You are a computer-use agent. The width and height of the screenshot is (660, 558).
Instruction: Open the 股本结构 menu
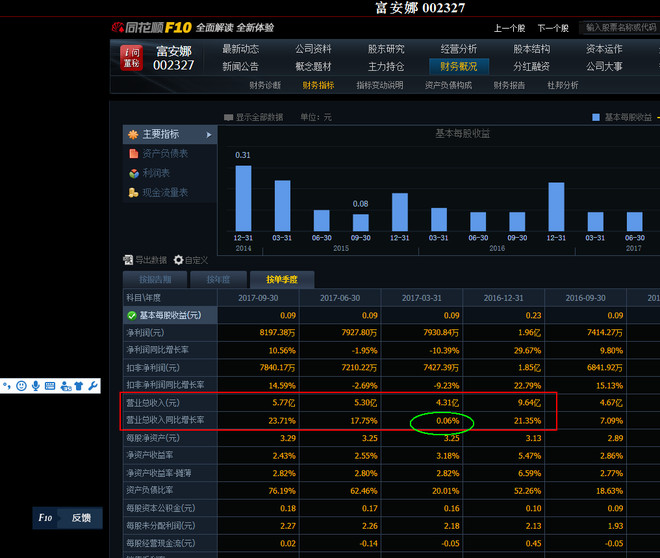click(x=532, y=49)
